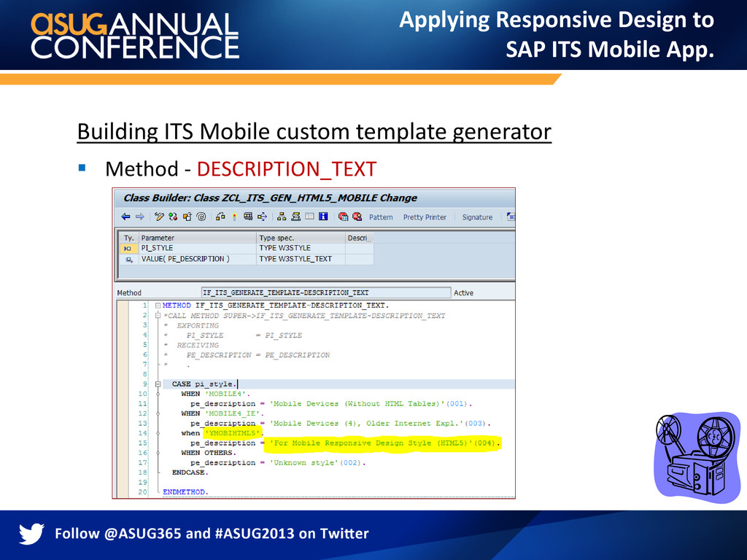Image resolution: width=747 pixels, height=560 pixels.
Task: Click the highlighted 'YMOBIHTML5' string
Action: (x=233, y=433)
